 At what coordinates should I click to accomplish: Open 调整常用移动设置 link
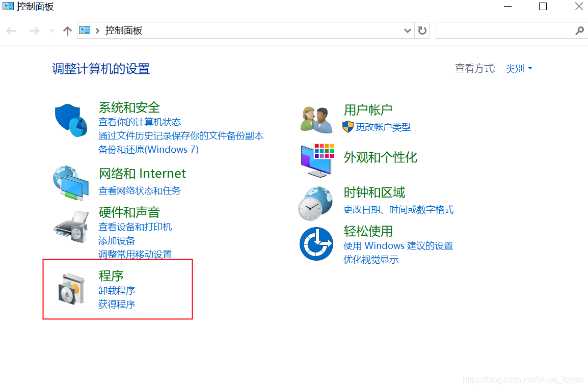click(135, 255)
